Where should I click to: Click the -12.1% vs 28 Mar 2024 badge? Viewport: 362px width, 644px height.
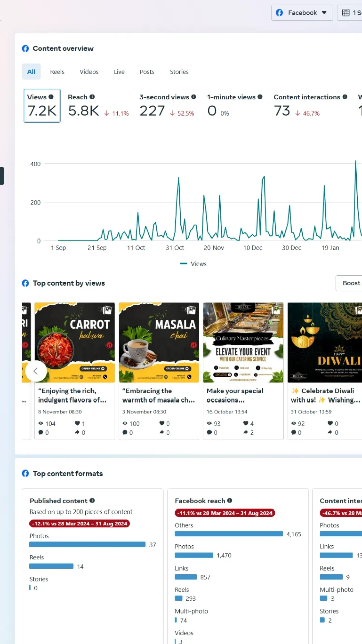[79, 524]
